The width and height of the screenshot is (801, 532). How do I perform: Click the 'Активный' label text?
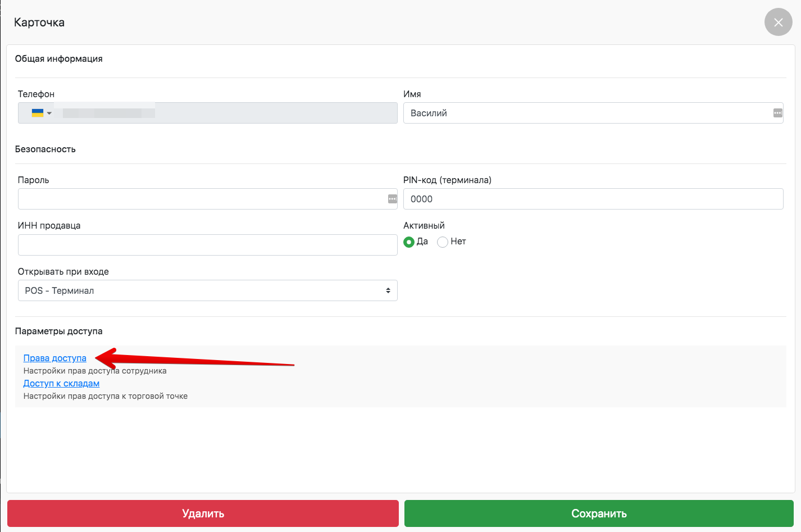[424, 225]
